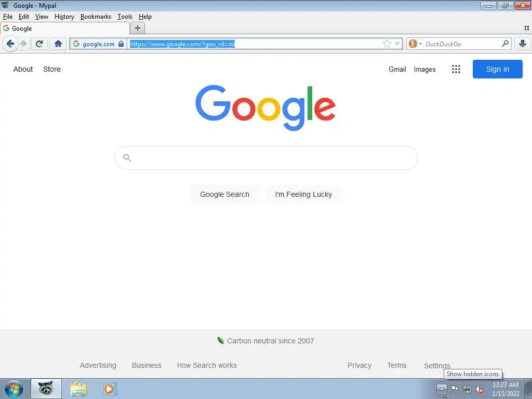This screenshot has width=532, height=399.
Task: Open the Advertising footer link
Action: point(98,365)
